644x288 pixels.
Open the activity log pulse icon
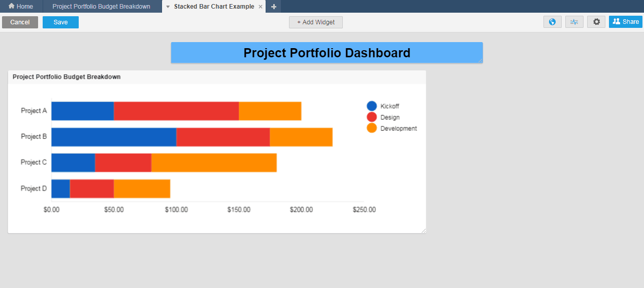574,22
